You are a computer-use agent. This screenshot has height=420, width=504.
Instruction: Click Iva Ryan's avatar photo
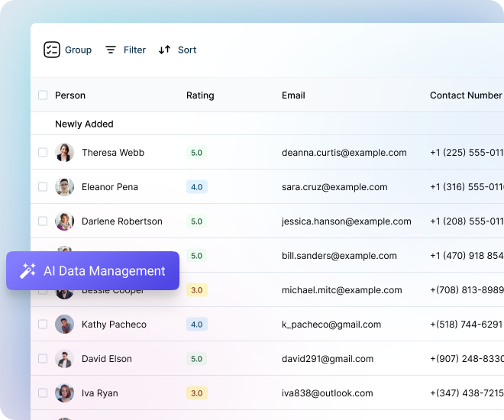[64, 393]
